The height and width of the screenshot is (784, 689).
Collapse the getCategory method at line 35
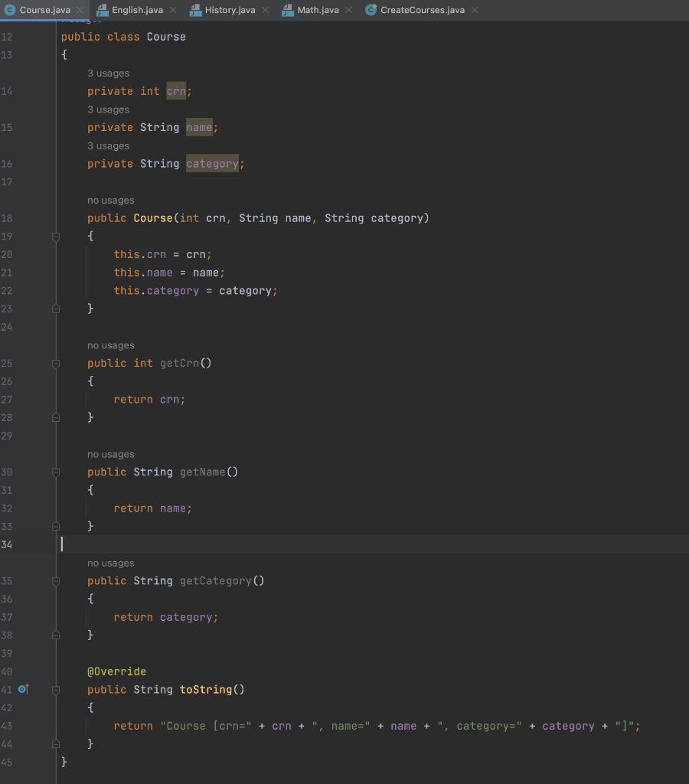point(56,581)
